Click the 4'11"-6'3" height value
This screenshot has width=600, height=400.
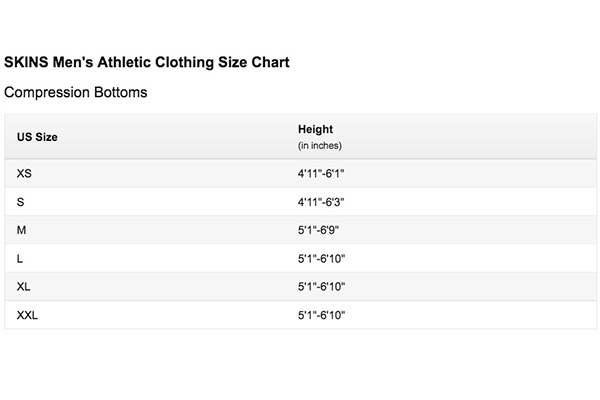[x=321, y=202]
